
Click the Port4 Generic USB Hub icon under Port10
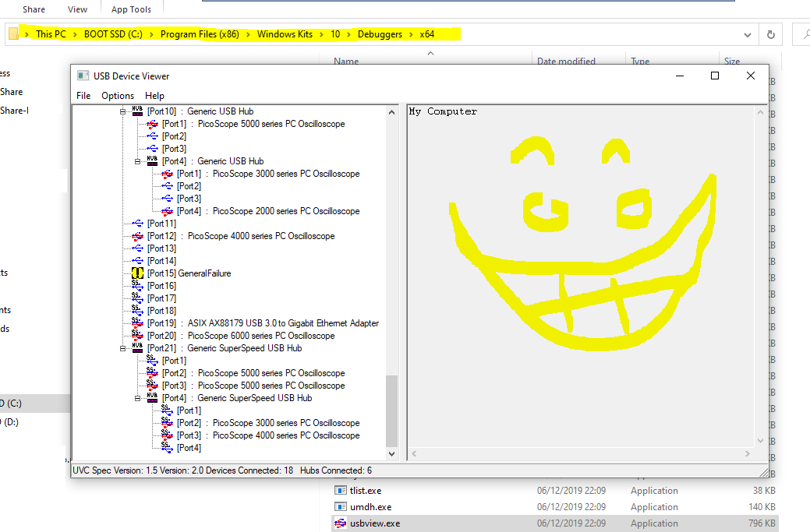pos(152,161)
